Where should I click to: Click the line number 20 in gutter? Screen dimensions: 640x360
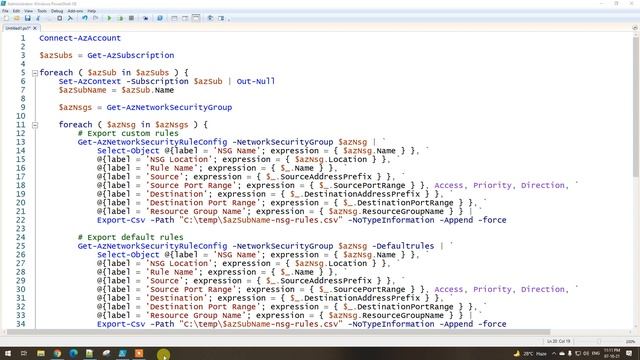coord(21,203)
